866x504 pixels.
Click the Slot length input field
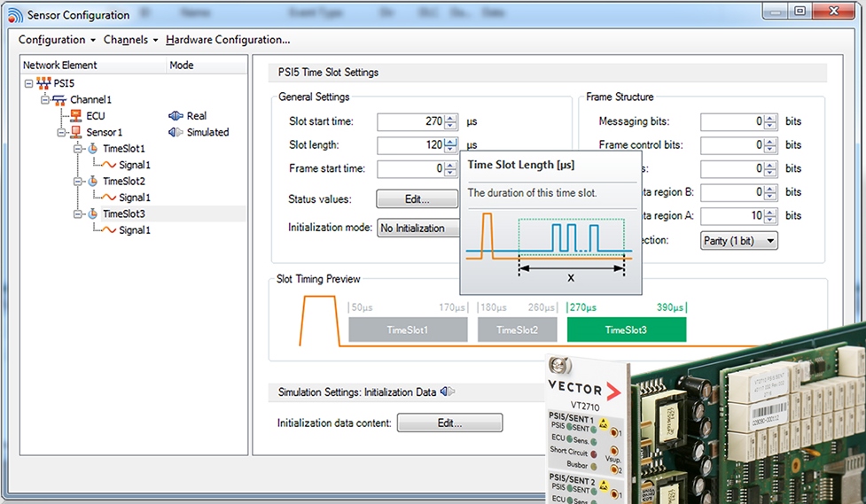pyautogui.click(x=410, y=145)
